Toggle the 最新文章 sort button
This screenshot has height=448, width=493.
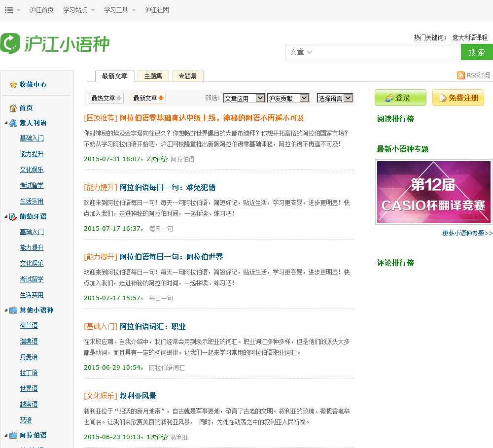point(148,98)
